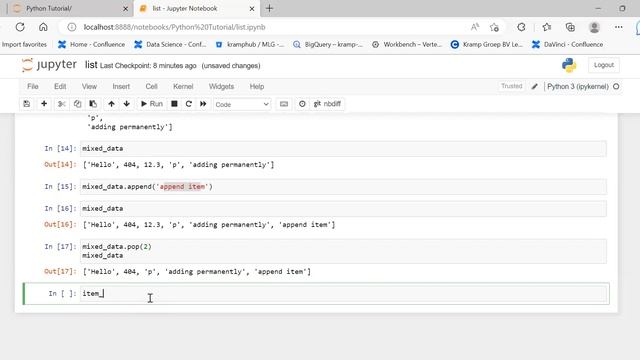Cut selected cells with the scissors icon
Viewport: 640px width, 360px height.
[x=62, y=104]
